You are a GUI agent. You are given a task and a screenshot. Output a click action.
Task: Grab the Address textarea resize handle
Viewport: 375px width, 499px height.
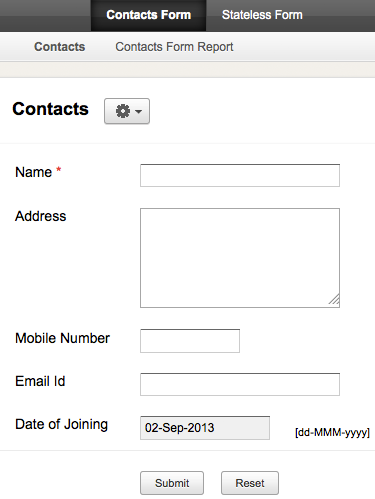[334, 299]
